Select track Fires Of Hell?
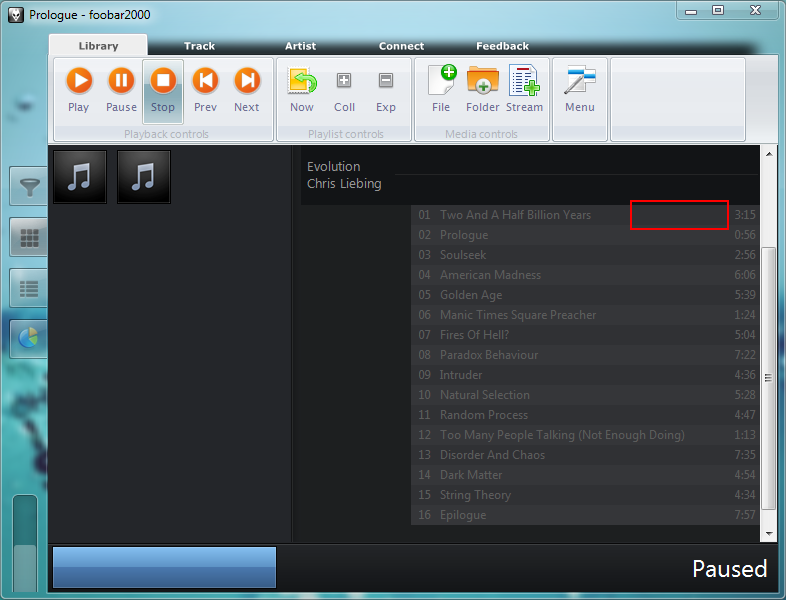 coord(584,335)
